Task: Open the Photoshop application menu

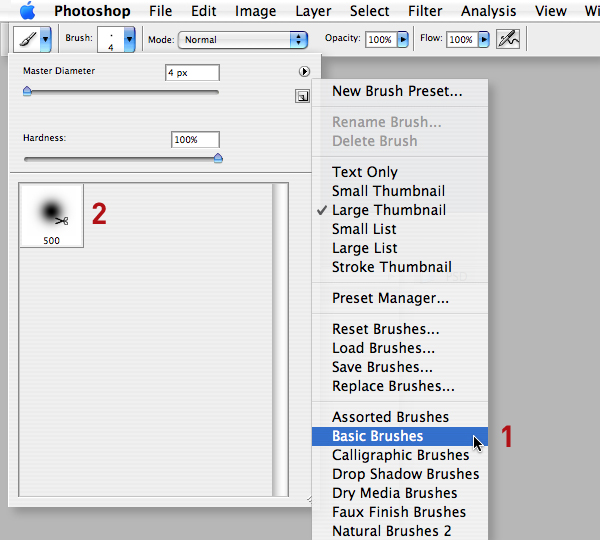Action: 92,11
